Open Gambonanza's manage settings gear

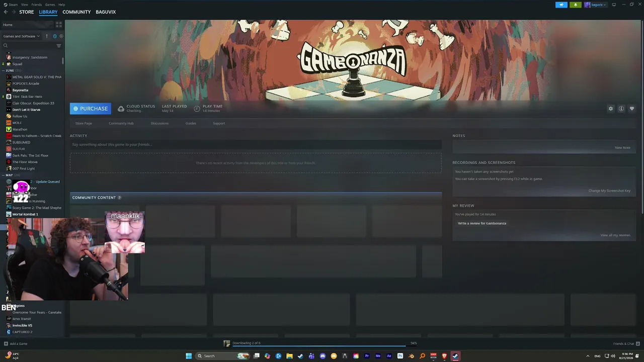611,109
